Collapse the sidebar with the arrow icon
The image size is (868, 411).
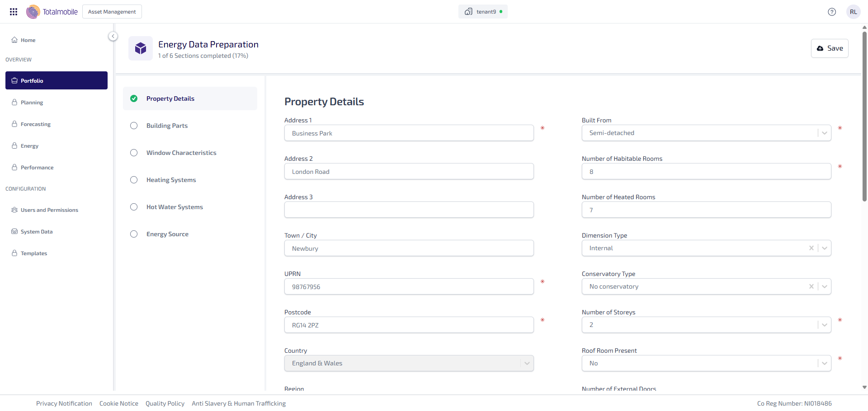tap(113, 36)
